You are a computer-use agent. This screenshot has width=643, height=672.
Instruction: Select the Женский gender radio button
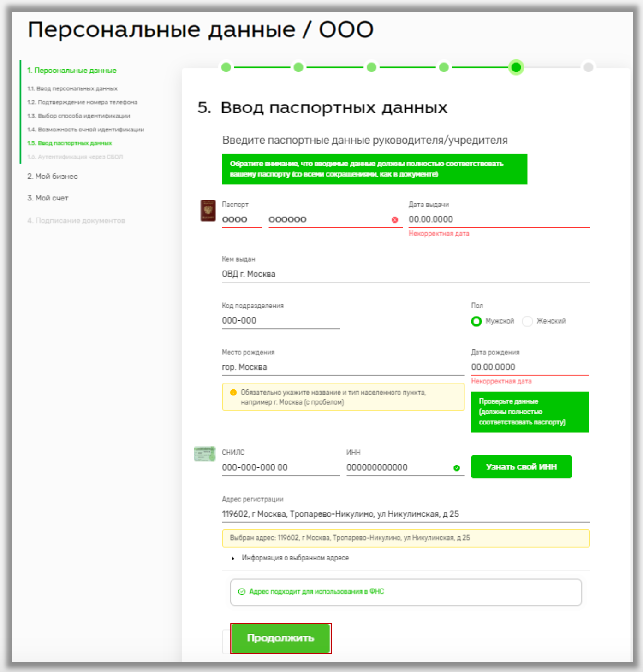527,321
